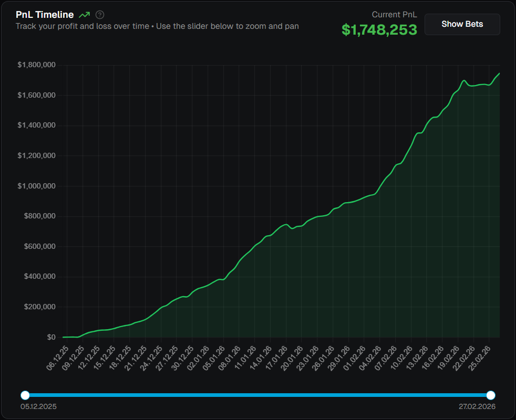Click the middle of the blue zoom slider track
Image resolution: width=516 pixels, height=420 pixels.
[x=257, y=395]
